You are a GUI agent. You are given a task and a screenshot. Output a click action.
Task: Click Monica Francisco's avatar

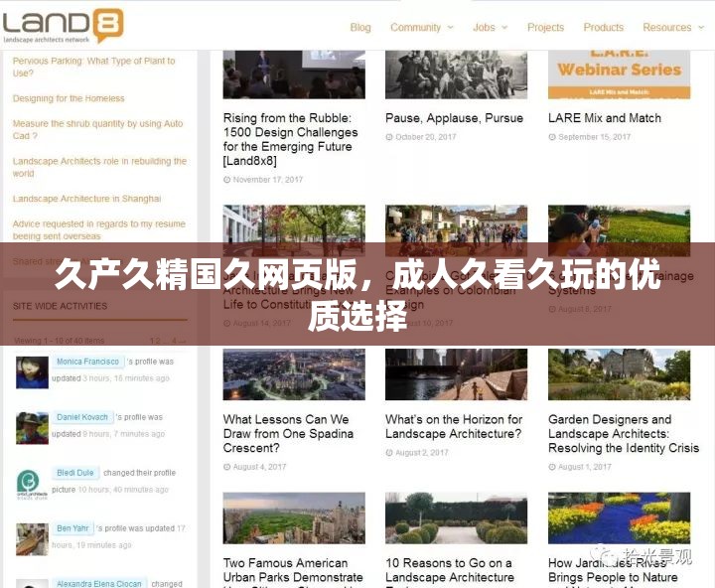[x=32, y=372]
